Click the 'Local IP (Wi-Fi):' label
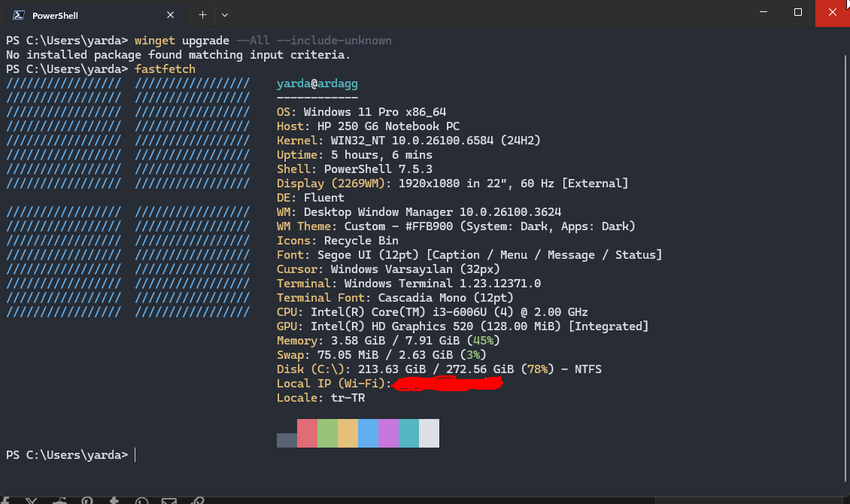This screenshot has height=504, width=850. coord(334,384)
